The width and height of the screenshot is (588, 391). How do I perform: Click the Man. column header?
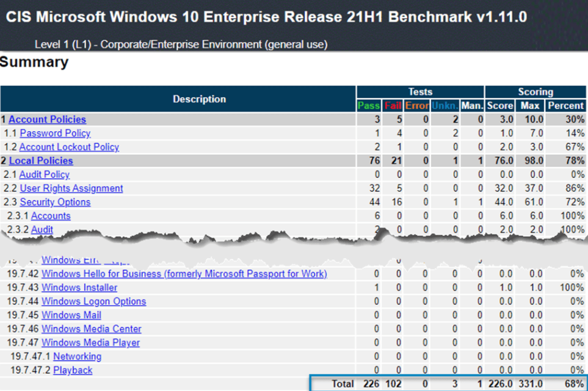click(x=472, y=106)
